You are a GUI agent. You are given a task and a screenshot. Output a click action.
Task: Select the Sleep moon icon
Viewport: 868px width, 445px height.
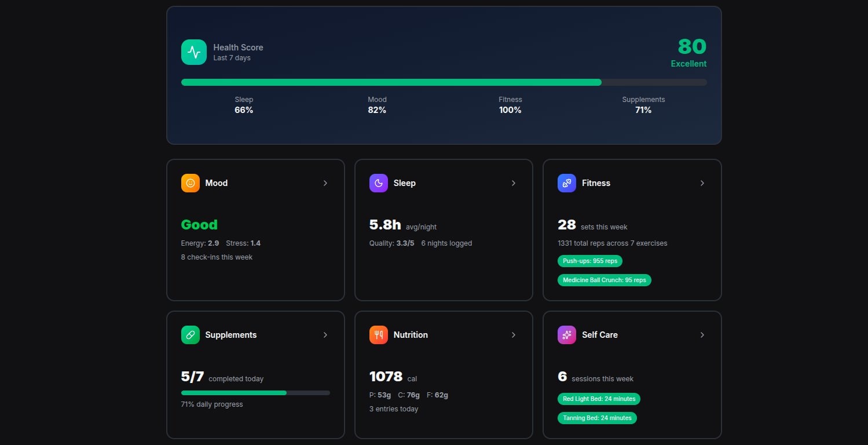tap(378, 183)
